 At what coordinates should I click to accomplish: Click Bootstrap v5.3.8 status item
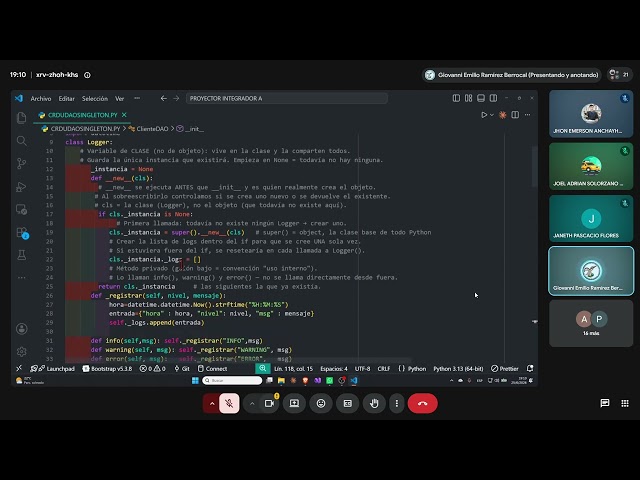108,369
